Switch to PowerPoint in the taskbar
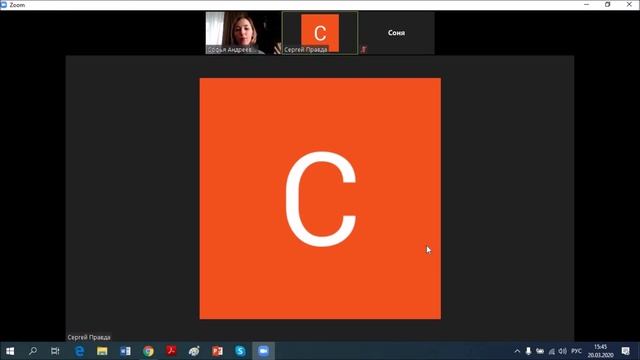The image size is (640, 360). click(x=217, y=351)
